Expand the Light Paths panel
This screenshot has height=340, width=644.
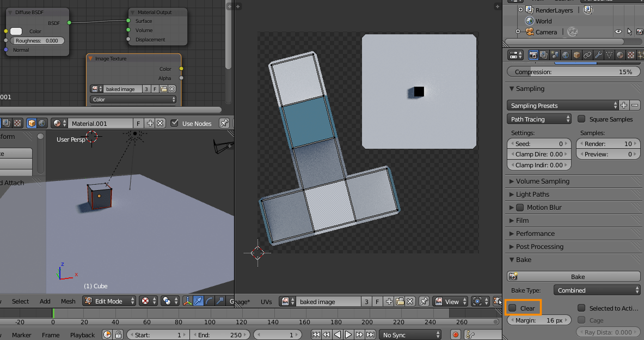tap(532, 195)
